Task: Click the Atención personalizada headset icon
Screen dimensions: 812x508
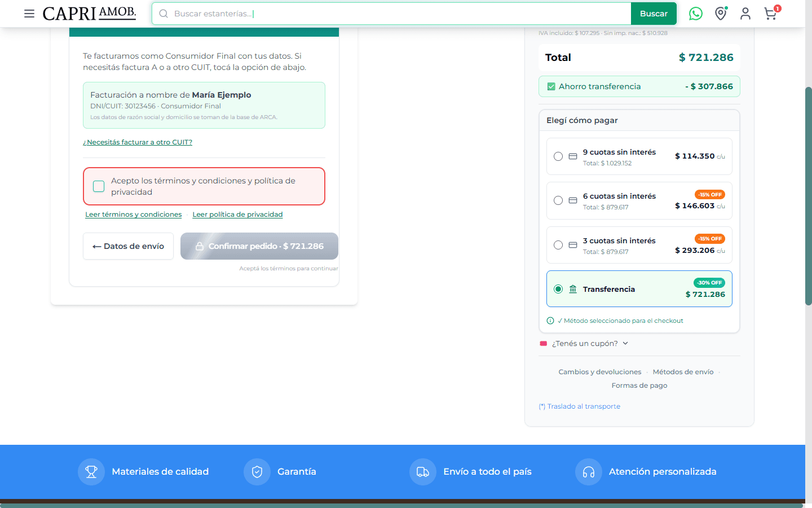Action: tap(589, 472)
